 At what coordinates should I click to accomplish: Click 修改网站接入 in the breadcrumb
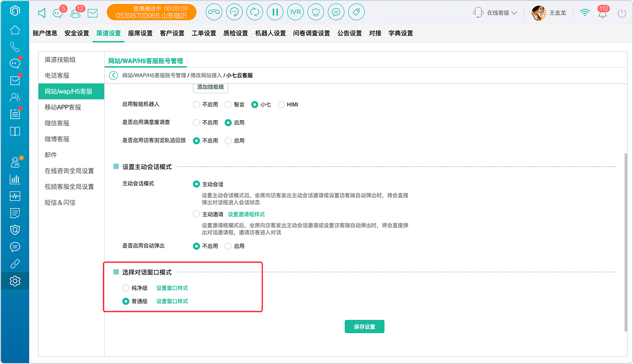click(206, 75)
